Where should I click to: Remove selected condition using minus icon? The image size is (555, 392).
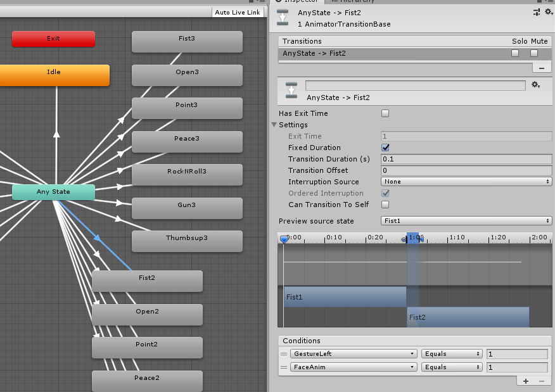pos(541,381)
